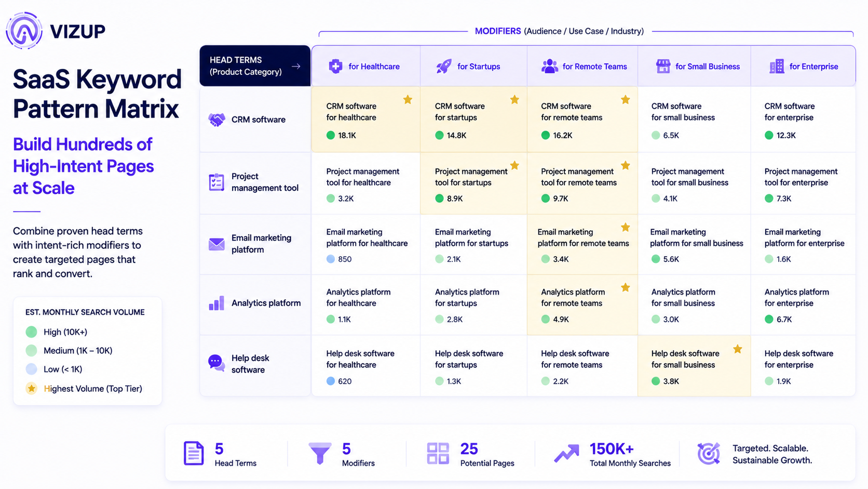Click the help desk chat bubbles icon
Viewport: 868px width, 489px height.
216,363
